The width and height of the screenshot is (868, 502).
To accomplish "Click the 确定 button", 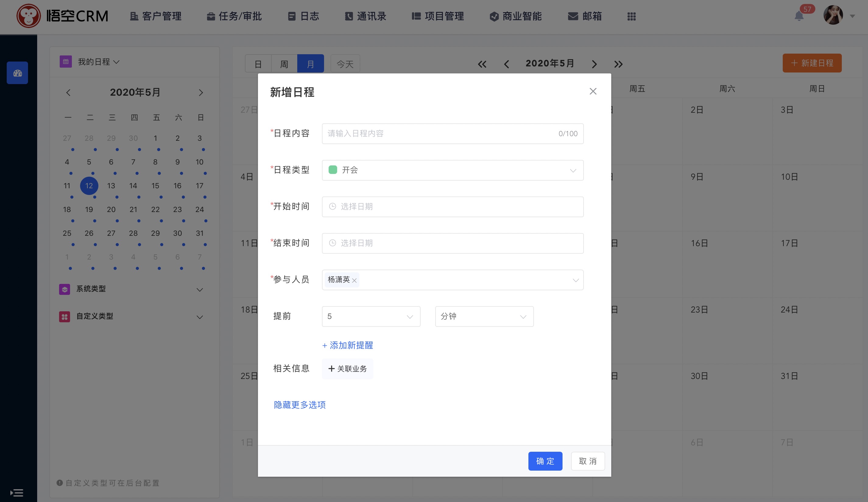I will pyautogui.click(x=545, y=461).
